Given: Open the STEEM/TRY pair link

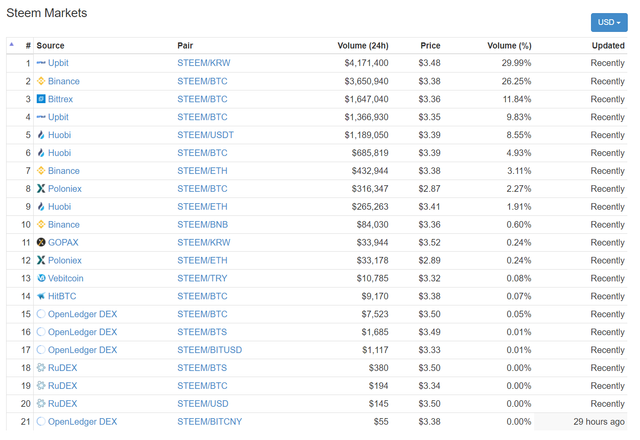Looking at the screenshot, I should pyautogui.click(x=202, y=278).
